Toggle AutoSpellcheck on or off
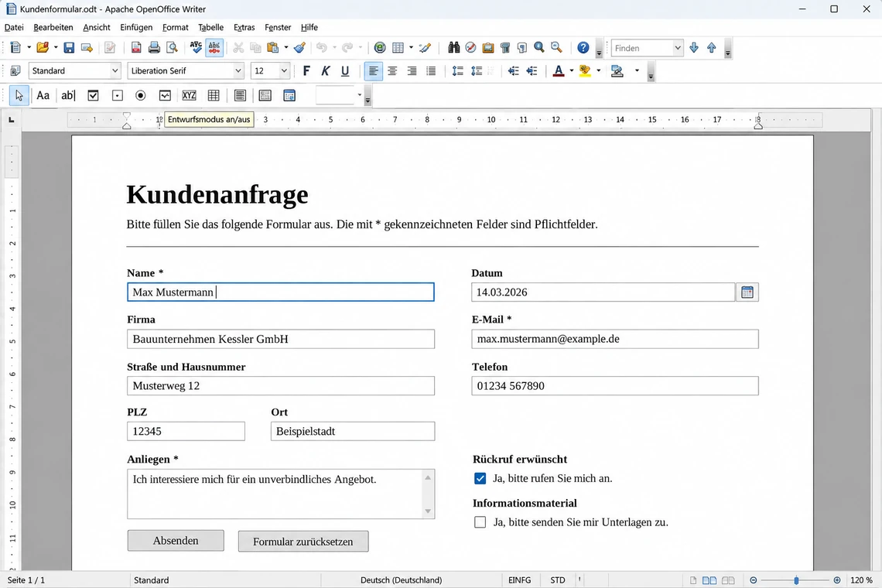The width and height of the screenshot is (882, 588). pos(214,48)
